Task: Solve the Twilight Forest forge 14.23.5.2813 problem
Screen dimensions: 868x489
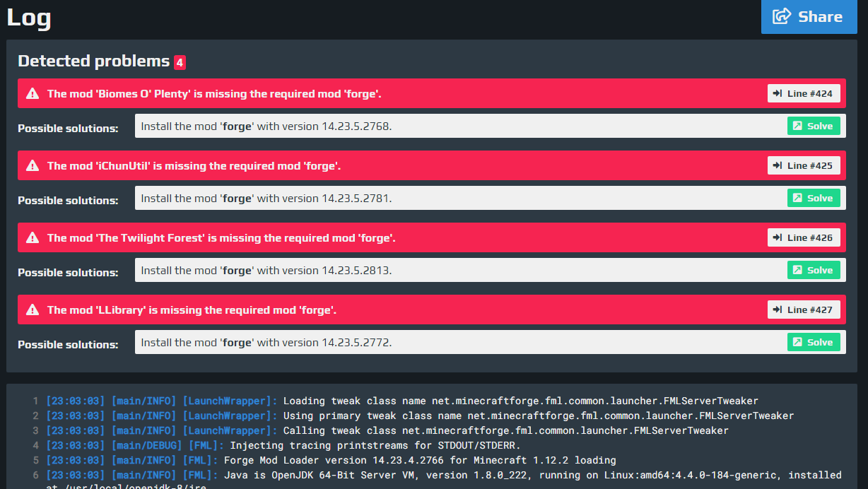Action: coord(814,270)
